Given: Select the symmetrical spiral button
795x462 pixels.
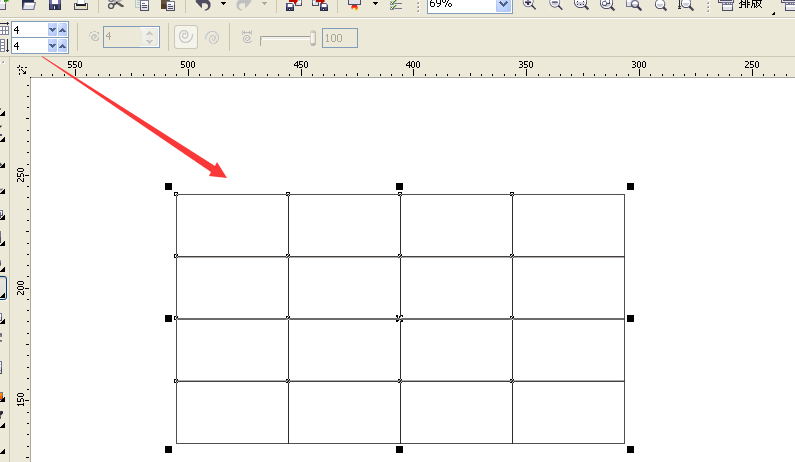Looking at the screenshot, I should click(x=186, y=37).
